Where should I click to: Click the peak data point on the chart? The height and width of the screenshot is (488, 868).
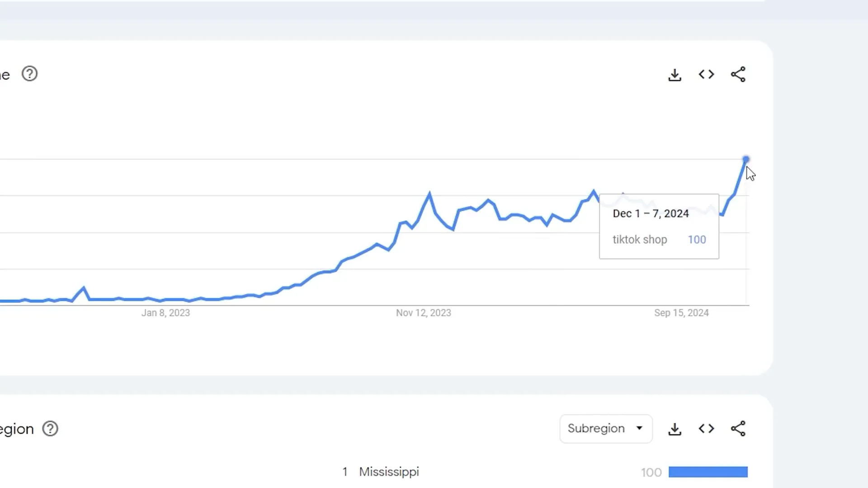click(x=746, y=160)
